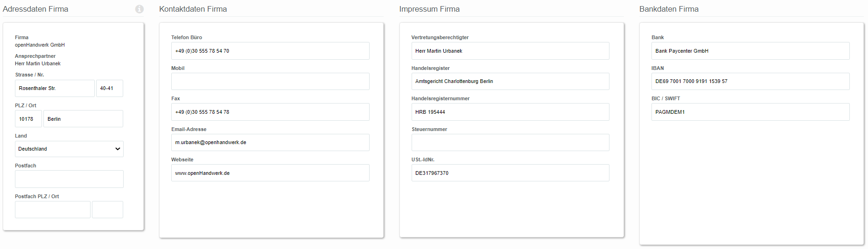Screen dimensions: 868x249
Task: Click the Handelsregisternummer field HRB 195444
Action: tap(510, 112)
